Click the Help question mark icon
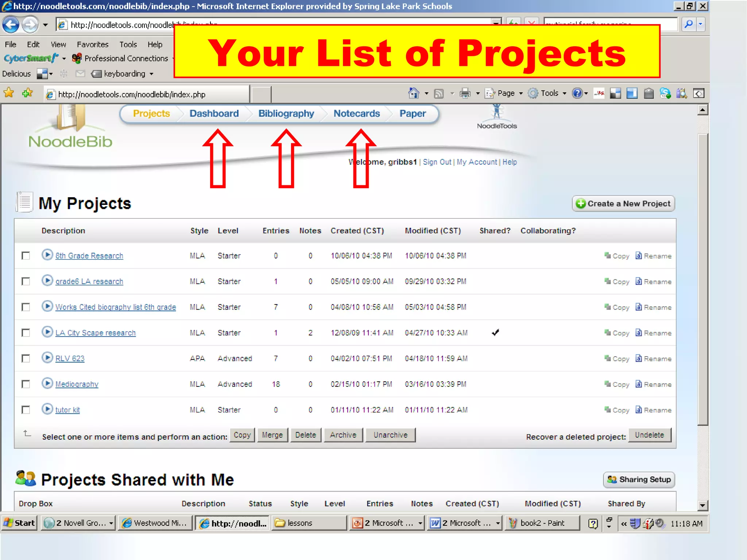Image resolution: width=747 pixels, height=560 pixels. (x=577, y=94)
